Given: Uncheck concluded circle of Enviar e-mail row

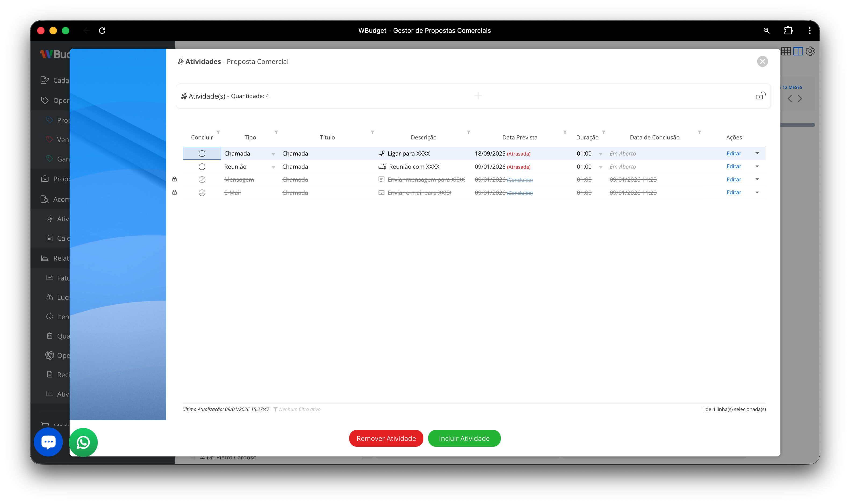Looking at the screenshot, I should pyautogui.click(x=202, y=193).
